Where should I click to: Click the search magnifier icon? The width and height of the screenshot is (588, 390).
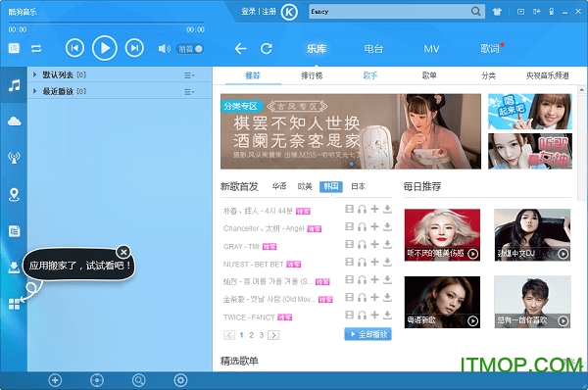[475, 11]
